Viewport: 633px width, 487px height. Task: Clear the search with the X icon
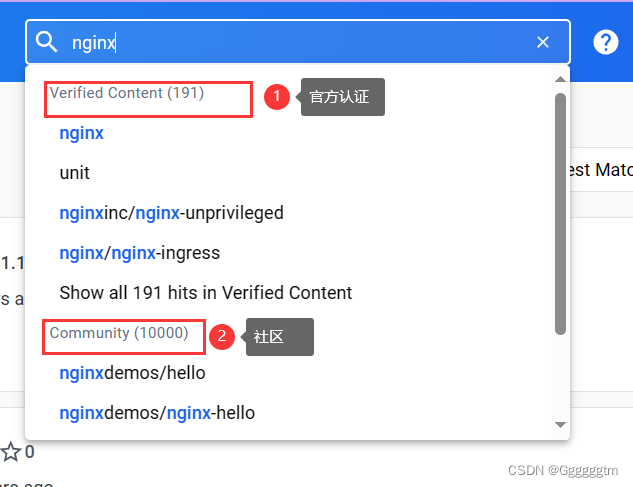coord(543,42)
